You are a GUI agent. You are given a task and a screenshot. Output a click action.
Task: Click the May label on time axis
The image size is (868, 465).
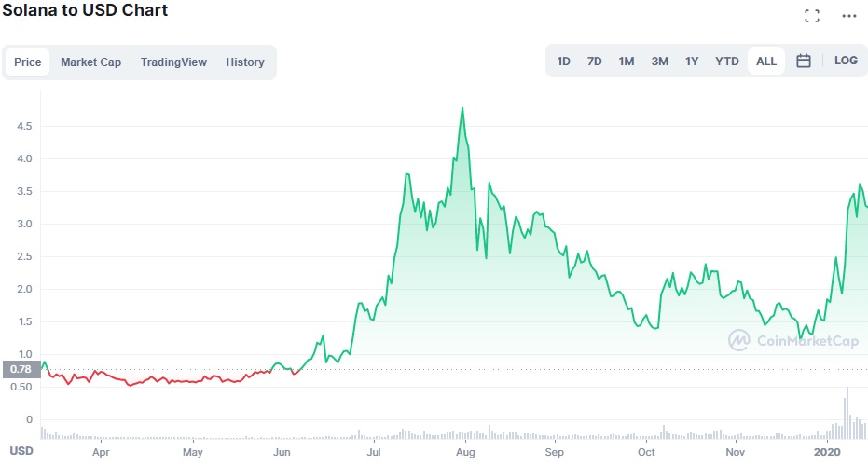[193, 452]
